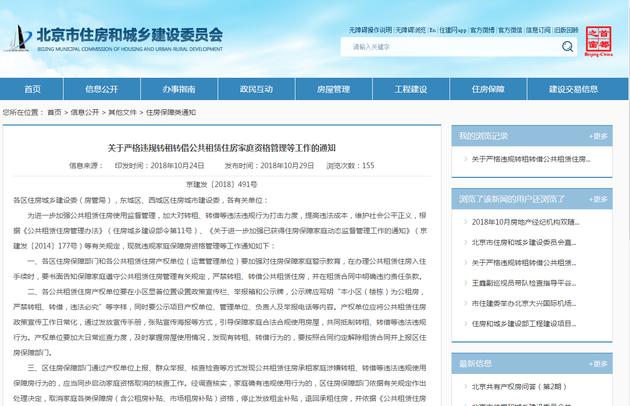
Task: Click 信息公开 in the breadcrumb
Action: [x=85, y=113]
